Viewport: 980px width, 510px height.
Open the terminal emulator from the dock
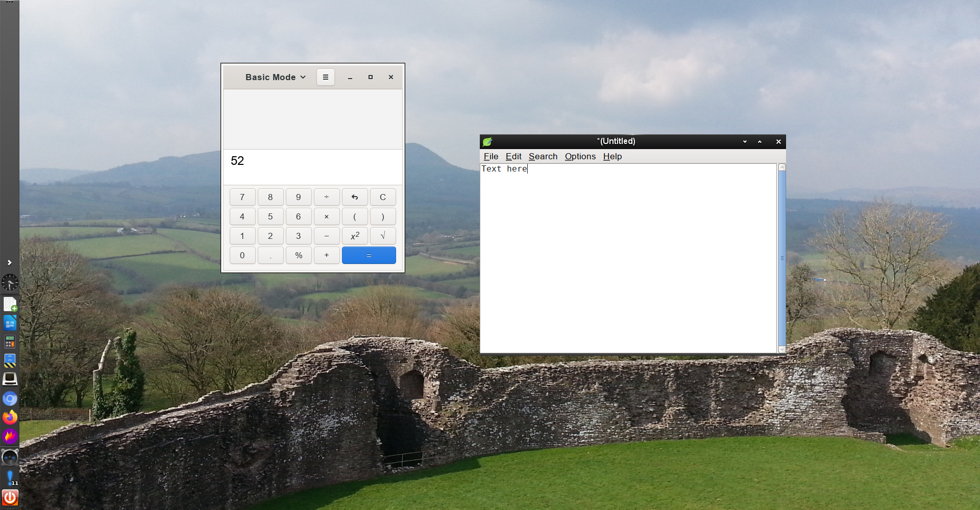pyautogui.click(x=10, y=379)
